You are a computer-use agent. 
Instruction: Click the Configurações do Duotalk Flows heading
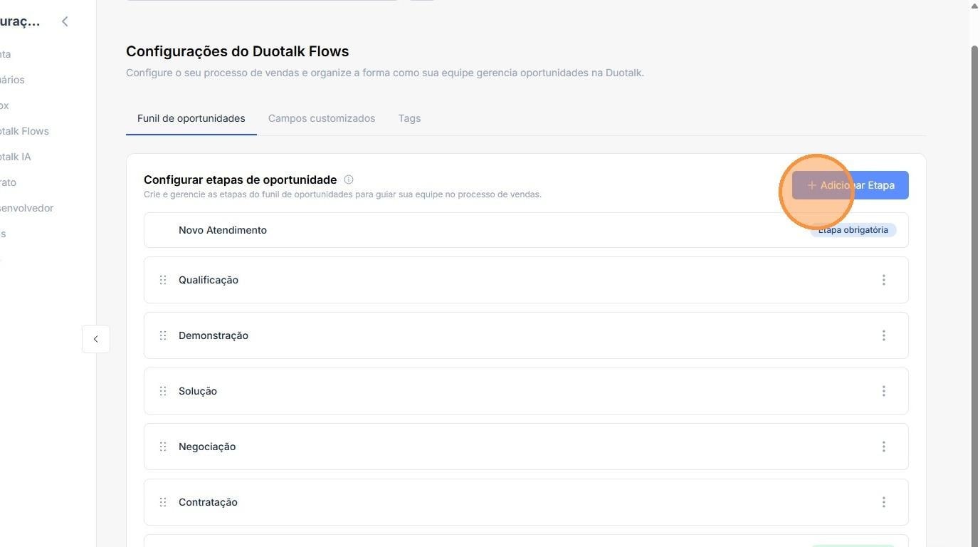(x=238, y=51)
